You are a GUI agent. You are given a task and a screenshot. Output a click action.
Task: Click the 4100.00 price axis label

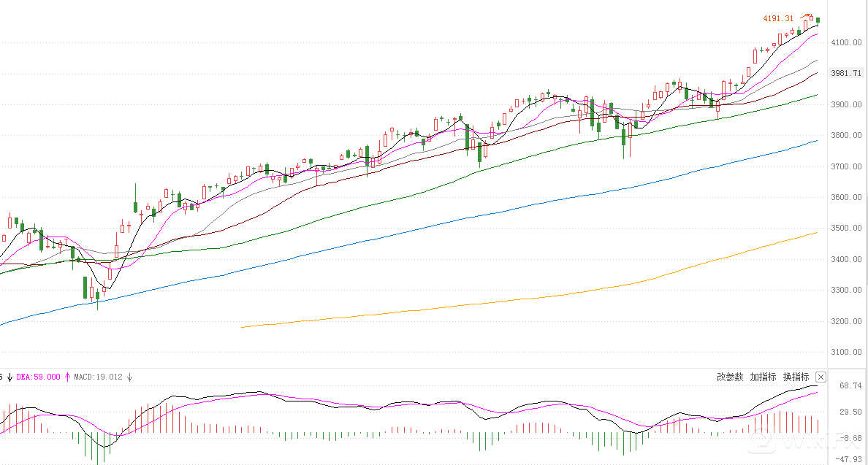pos(847,43)
